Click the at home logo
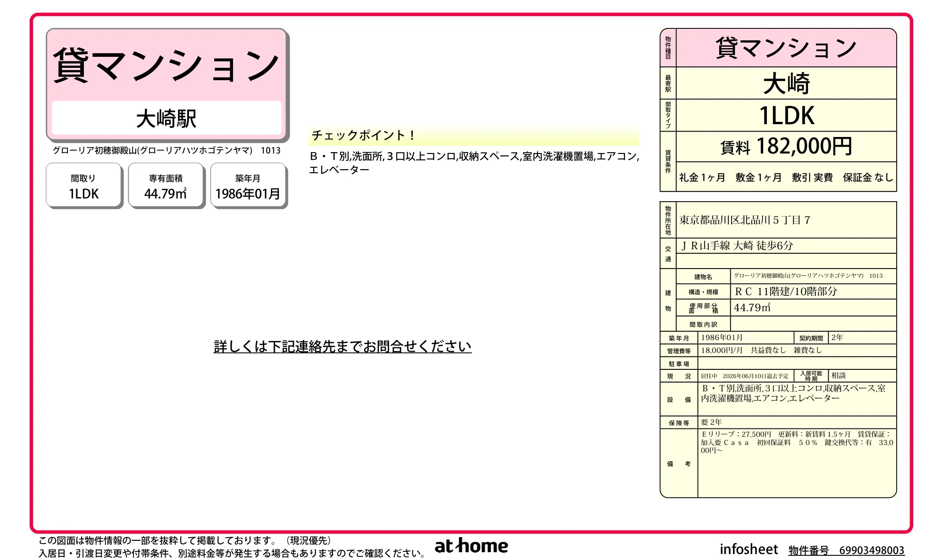This screenshot has height=560, width=943. pyautogui.click(x=471, y=546)
